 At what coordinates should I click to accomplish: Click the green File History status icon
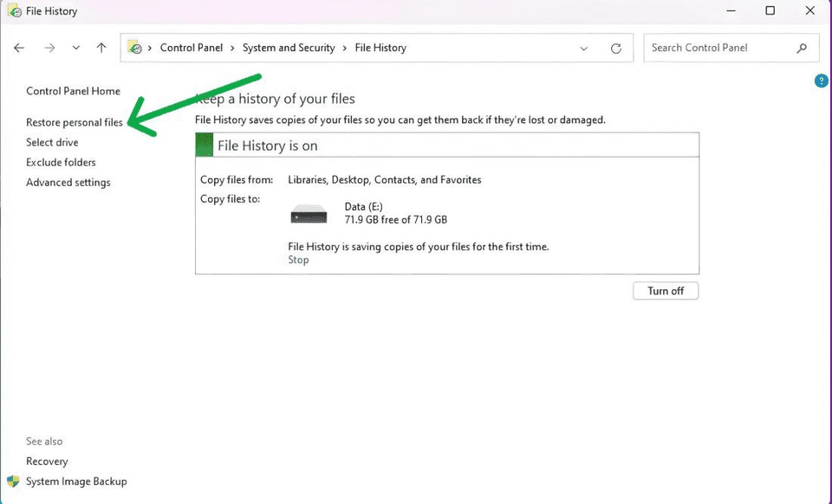204,144
